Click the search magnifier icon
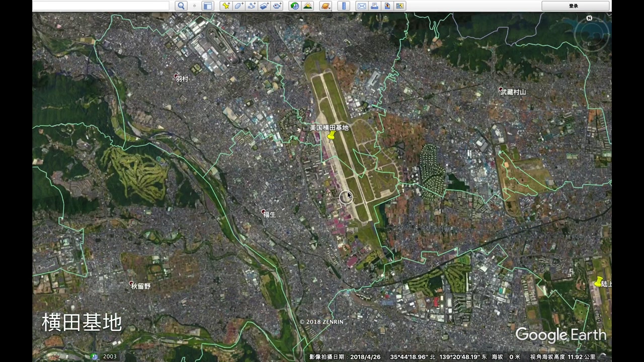 pyautogui.click(x=182, y=6)
